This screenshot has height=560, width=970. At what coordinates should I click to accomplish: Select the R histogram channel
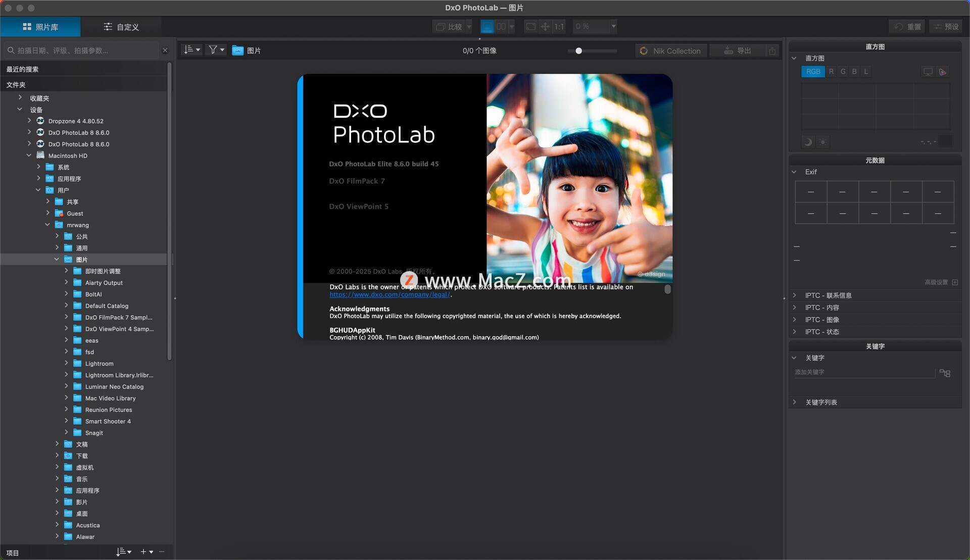coord(831,72)
